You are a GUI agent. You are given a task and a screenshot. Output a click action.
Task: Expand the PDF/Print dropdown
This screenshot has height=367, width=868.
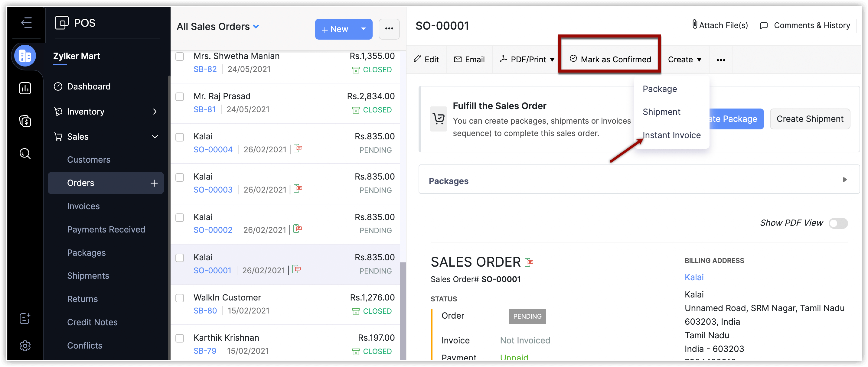(552, 60)
